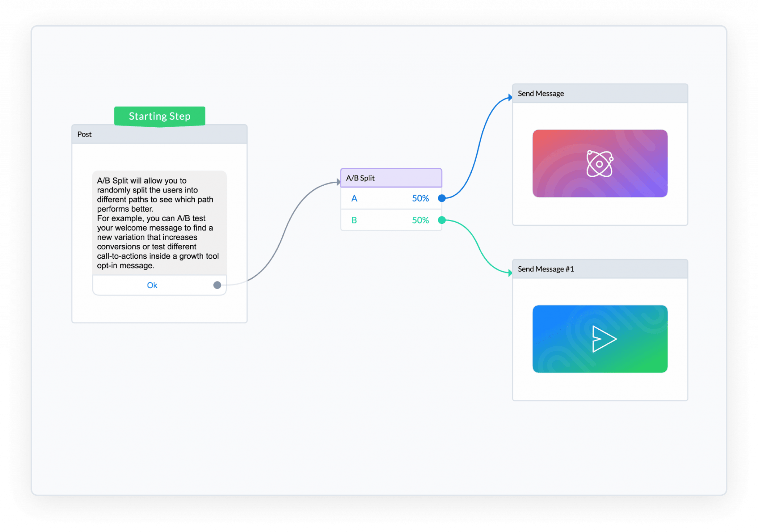Image resolution: width=758 pixels, height=532 pixels.
Task: Select the A/B Split node header
Action: (391, 178)
